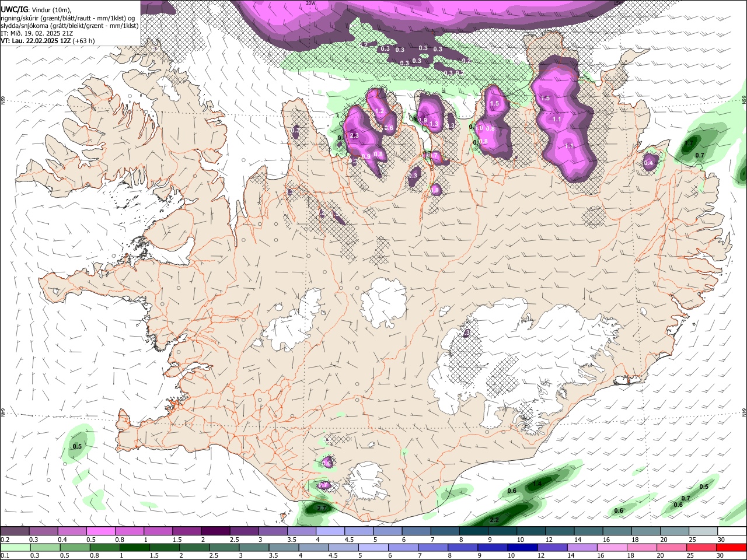Click the navy blue rain swatch starting at 10
The image size is (747, 560).
522,547
